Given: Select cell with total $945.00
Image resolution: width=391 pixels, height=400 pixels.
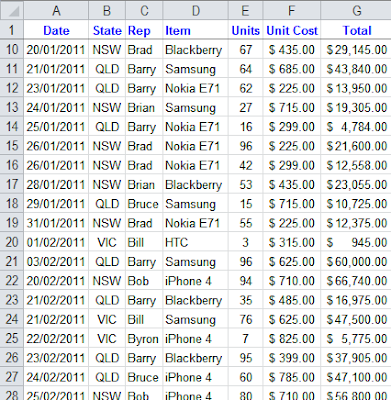Looking at the screenshot, I should pos(356,242).
